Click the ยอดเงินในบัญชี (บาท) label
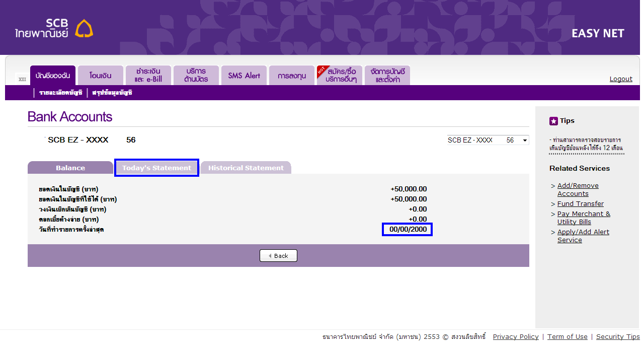 [68, 189]
